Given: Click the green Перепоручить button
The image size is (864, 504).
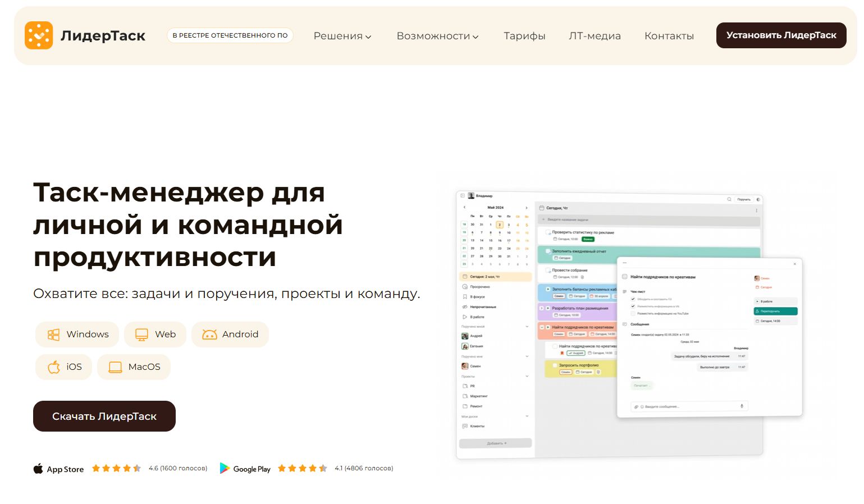Looking at the screenshot, I should tap(775, 311).
